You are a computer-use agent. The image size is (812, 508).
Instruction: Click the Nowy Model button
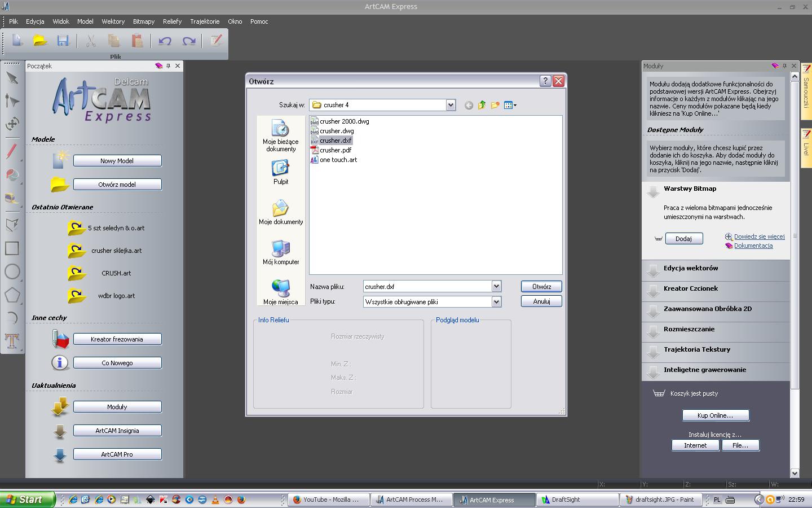coord(117,161)
